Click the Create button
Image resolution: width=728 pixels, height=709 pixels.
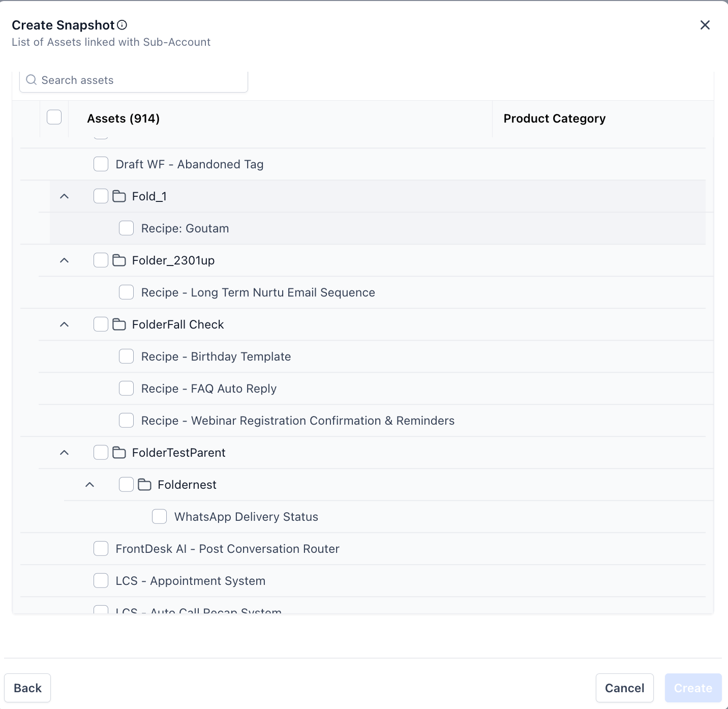693,688
